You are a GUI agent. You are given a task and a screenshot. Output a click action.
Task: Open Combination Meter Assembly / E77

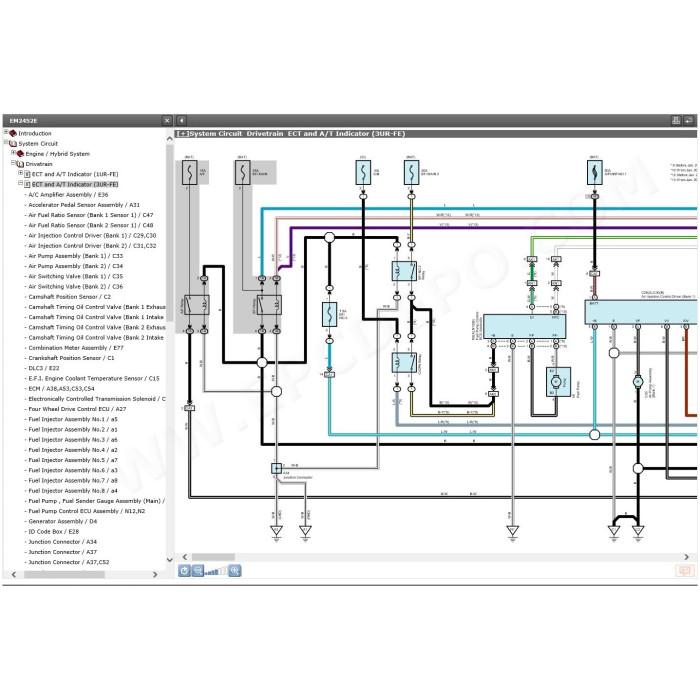(x=76, y=348)
